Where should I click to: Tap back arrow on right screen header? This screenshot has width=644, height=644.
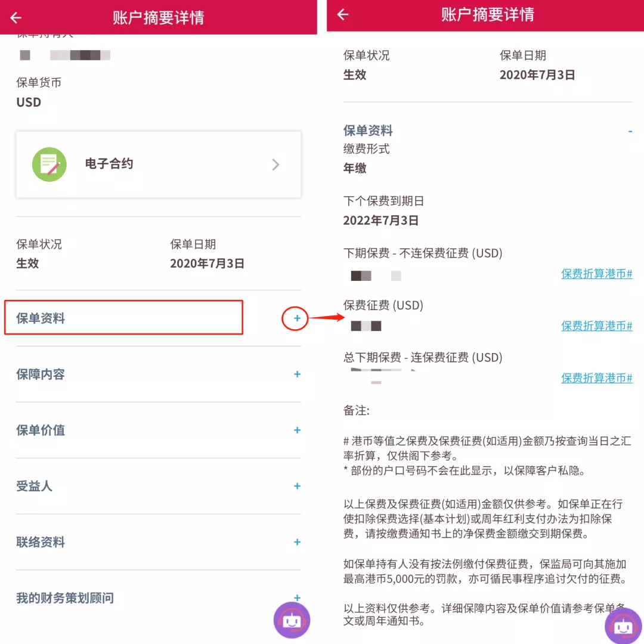pyautogui.click(x=343, y=14)
